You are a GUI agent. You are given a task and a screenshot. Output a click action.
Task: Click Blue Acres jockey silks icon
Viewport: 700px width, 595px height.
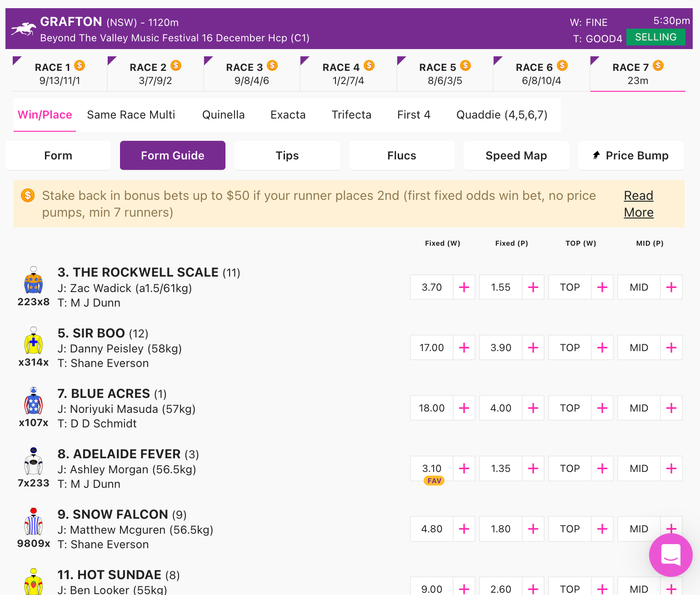(x=34, y=401)
